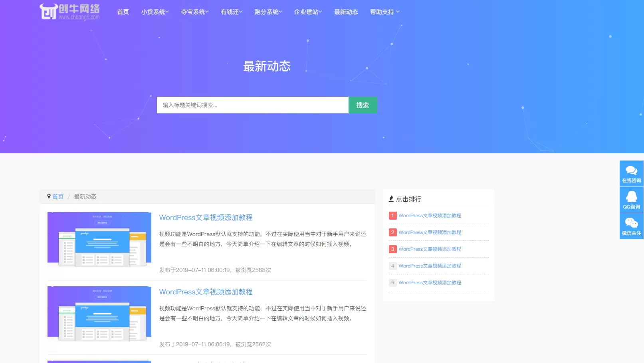Image resolution: width=644 pixels, height=363 pixels.
Task: Click the location pin icon in breadcrumb
Action: pyautogui.click(x=49, y=196)
